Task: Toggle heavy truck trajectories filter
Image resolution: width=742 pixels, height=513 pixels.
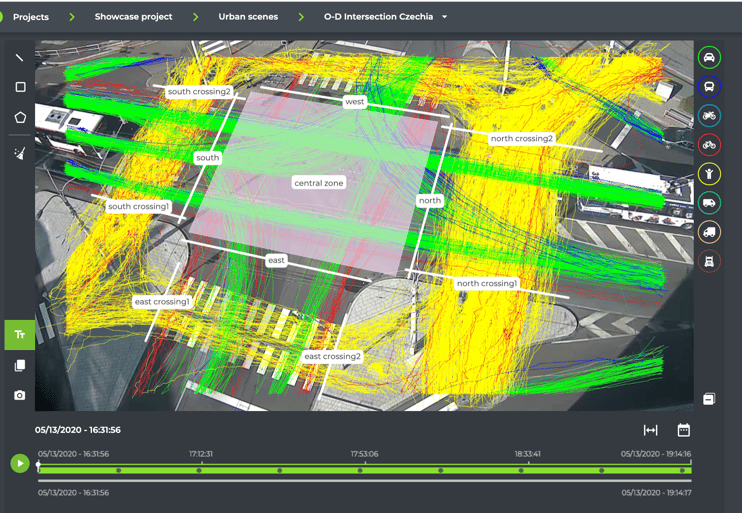Action: 709,261
